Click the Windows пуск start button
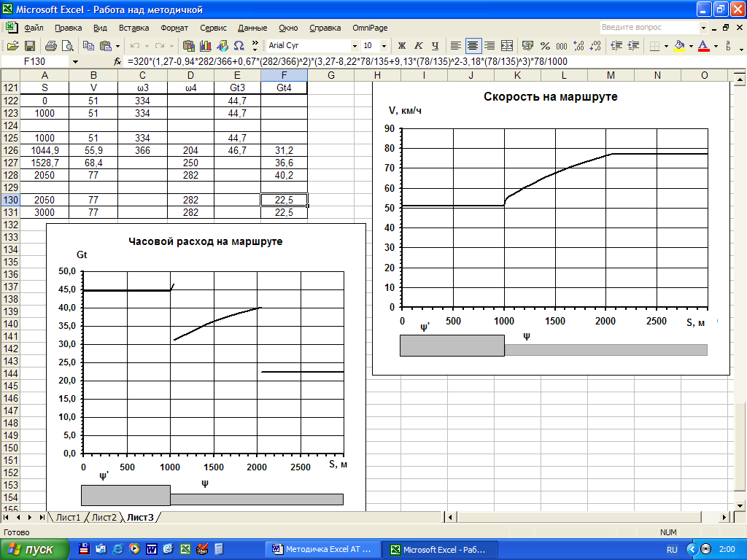 click(34, 550)
